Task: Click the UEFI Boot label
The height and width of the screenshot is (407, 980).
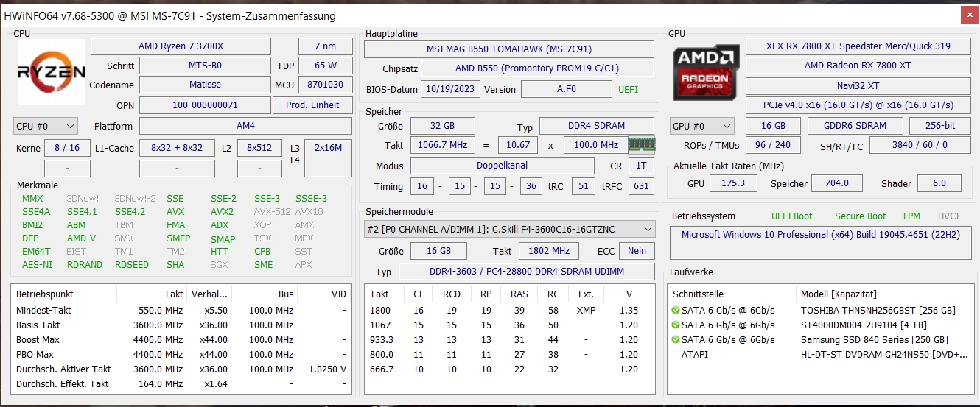Action: pyautogui.click(x=792, y=216)
